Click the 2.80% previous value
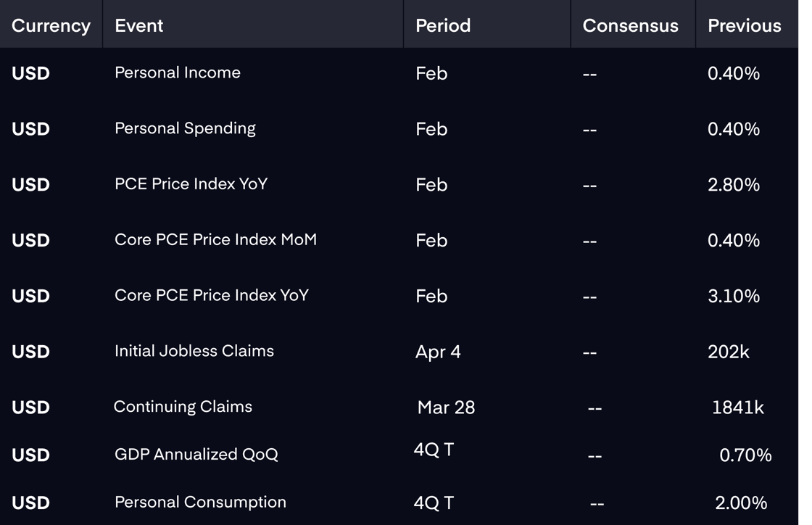The width and height of the screenshot is (812, 525). pyautogui.click(x=734, y=185)
